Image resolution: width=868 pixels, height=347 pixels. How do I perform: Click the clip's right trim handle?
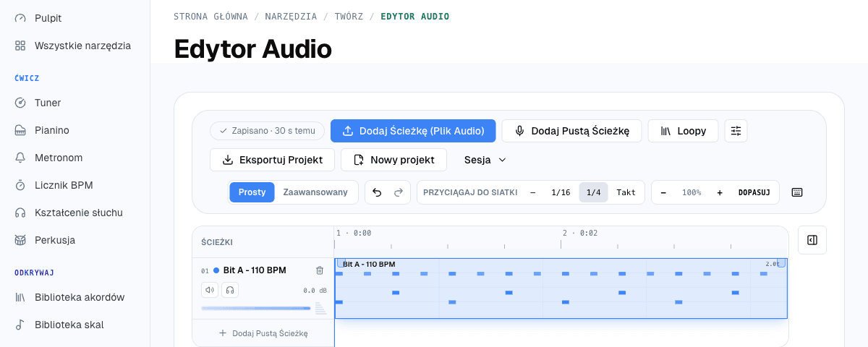pyautogui.click(x=781, y=263)
